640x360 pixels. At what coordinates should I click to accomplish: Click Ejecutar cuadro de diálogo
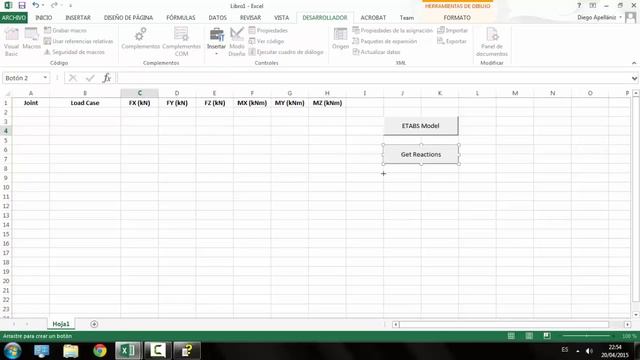(286, 52)
